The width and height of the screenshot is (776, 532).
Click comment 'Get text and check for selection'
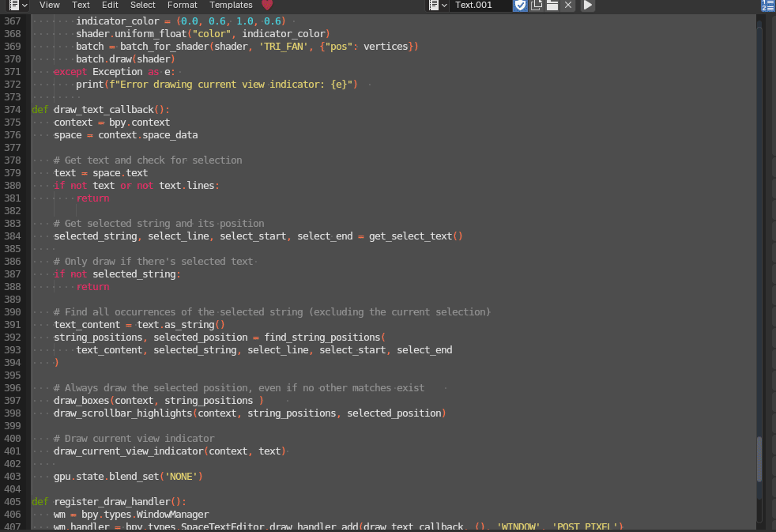coord(148,160)
